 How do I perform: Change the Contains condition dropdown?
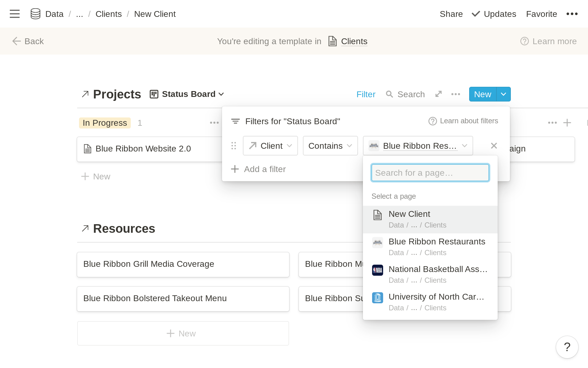[330, 146]
